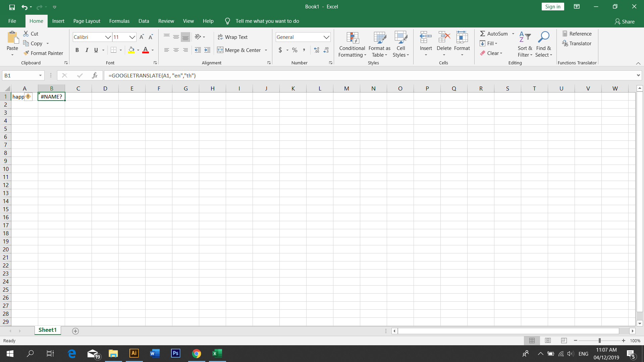The image size is (644, 362).
Task: Open the General number format dropdown
Action: pos(326,37)
